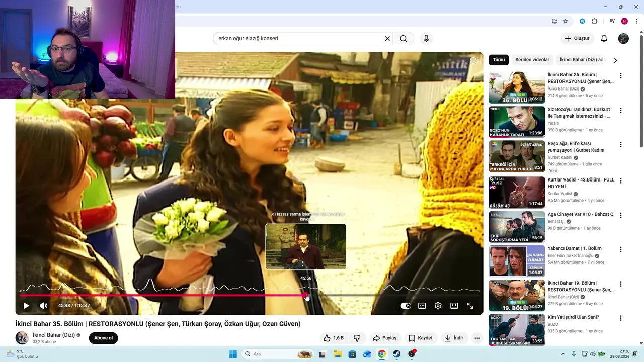Open Steam from the taskbar
Screen dimensions: 644x362
pyautogui.click(x=397, y=354)
